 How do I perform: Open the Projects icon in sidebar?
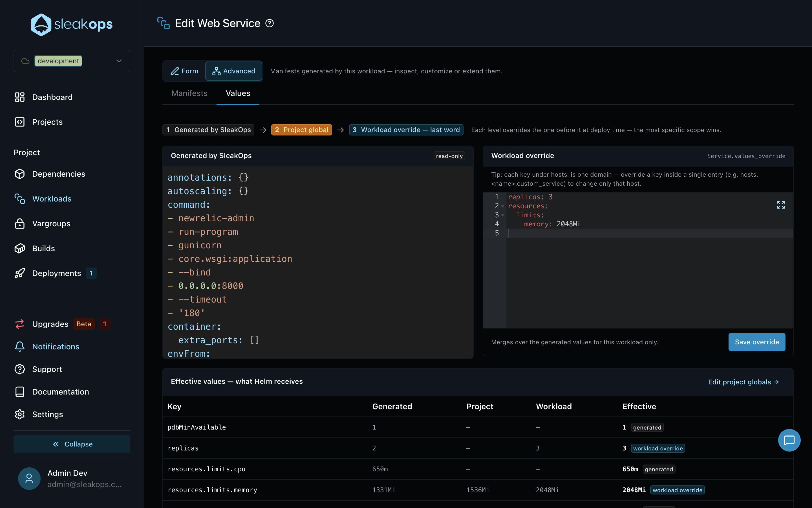pyautogui.click(x=20, y=122)
